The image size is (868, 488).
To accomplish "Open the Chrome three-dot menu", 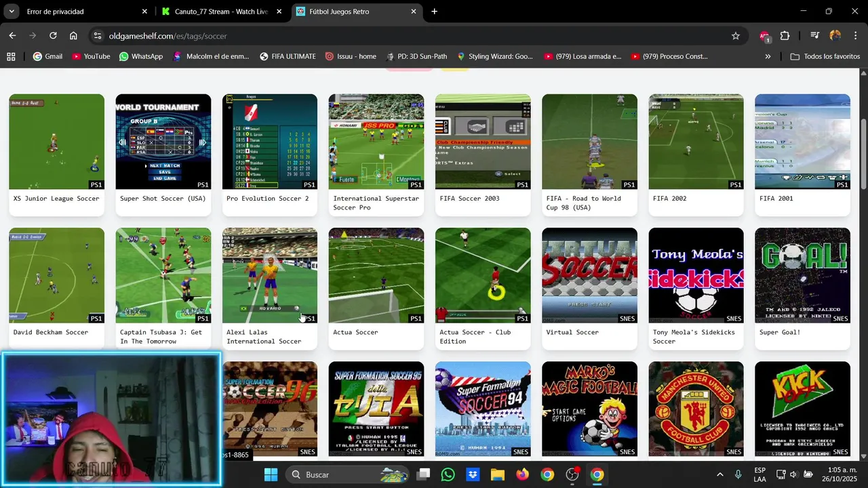I will coord(855,36).
